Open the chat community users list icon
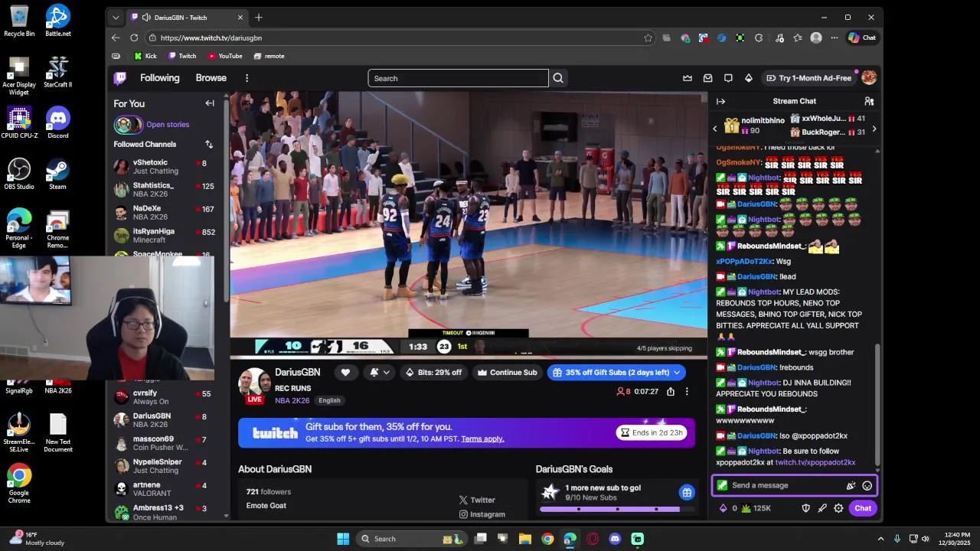Screen dimensions: 980x551 point(869,101)
